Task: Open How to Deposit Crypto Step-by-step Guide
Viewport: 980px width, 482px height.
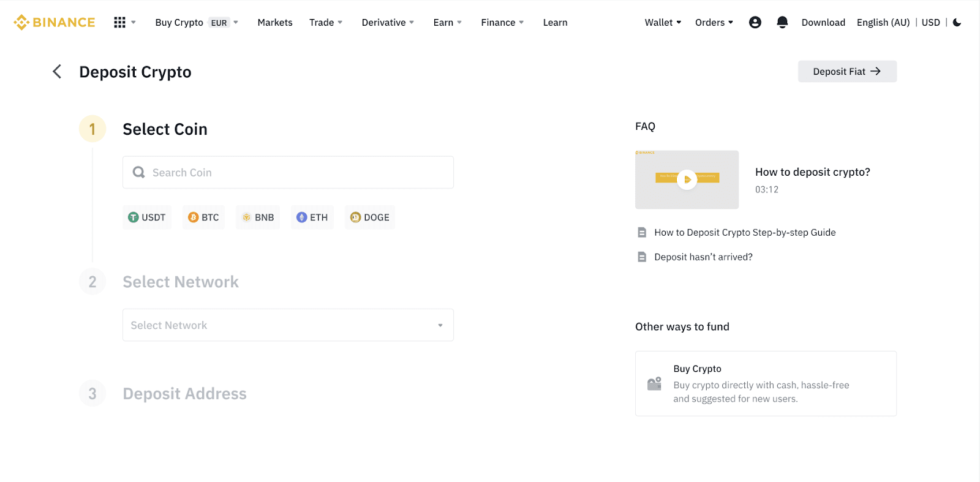Action: tap(744, 233)
